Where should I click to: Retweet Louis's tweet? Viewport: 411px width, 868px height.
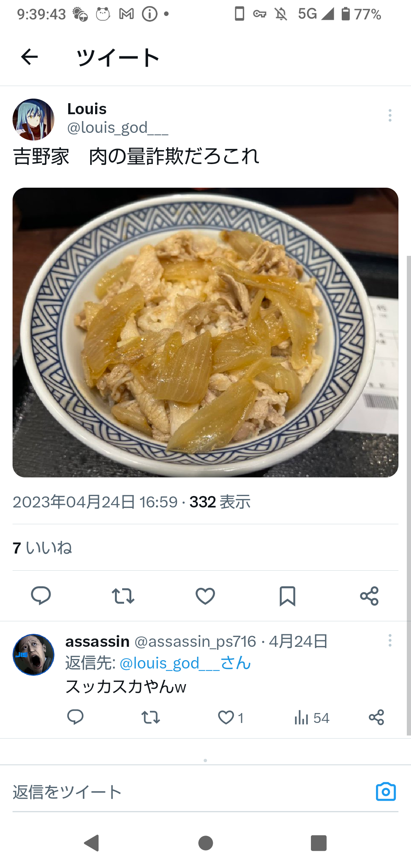click(123, 596)
